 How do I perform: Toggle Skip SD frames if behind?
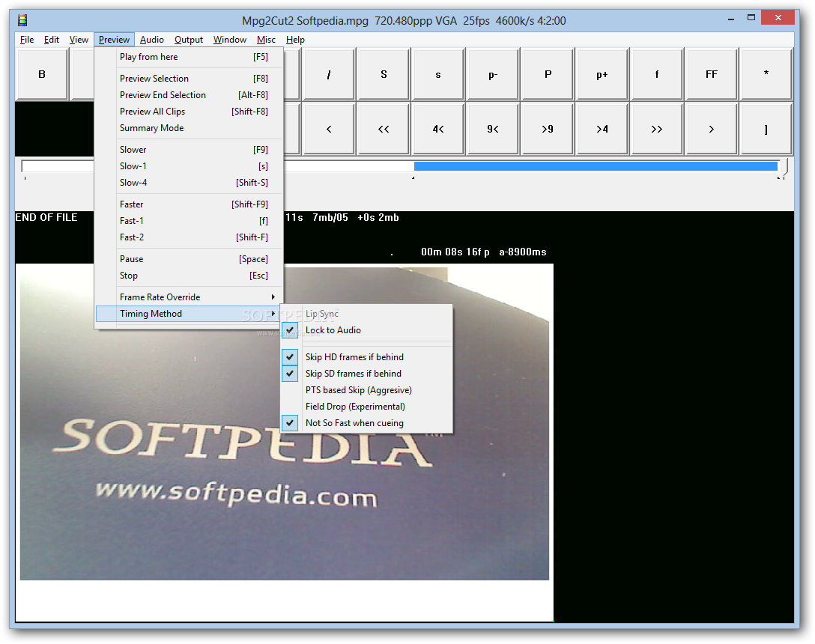(366, 374)
